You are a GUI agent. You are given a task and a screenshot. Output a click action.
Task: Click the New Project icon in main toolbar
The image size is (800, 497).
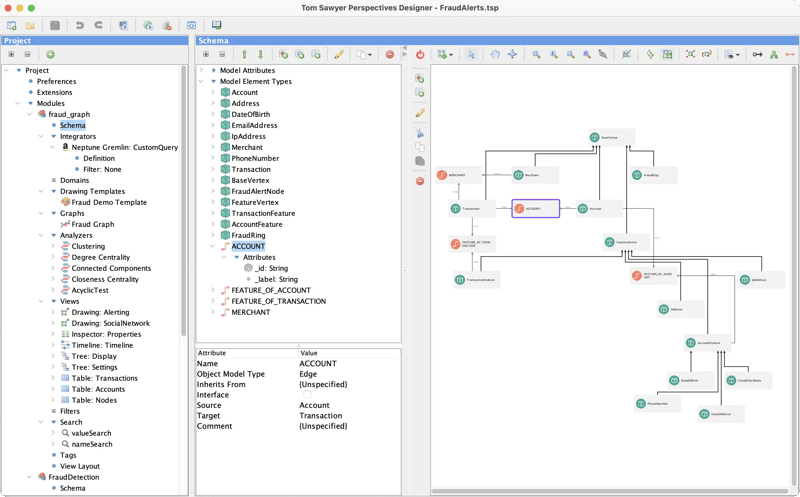(x=11, y=25)
